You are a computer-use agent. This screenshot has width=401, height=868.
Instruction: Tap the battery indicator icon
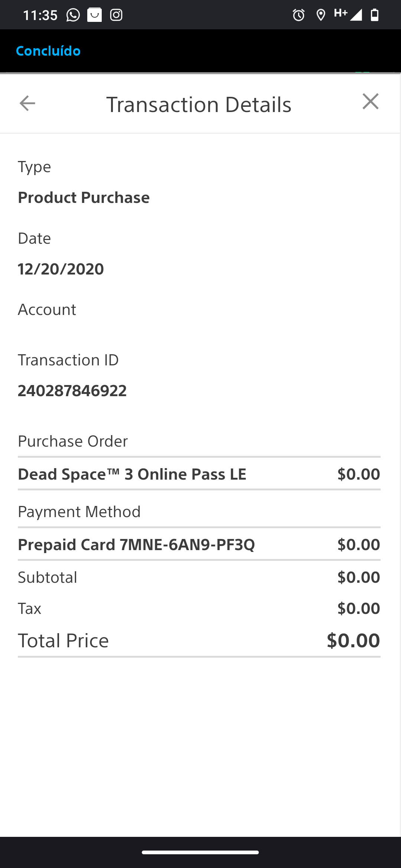pos(375,15)
